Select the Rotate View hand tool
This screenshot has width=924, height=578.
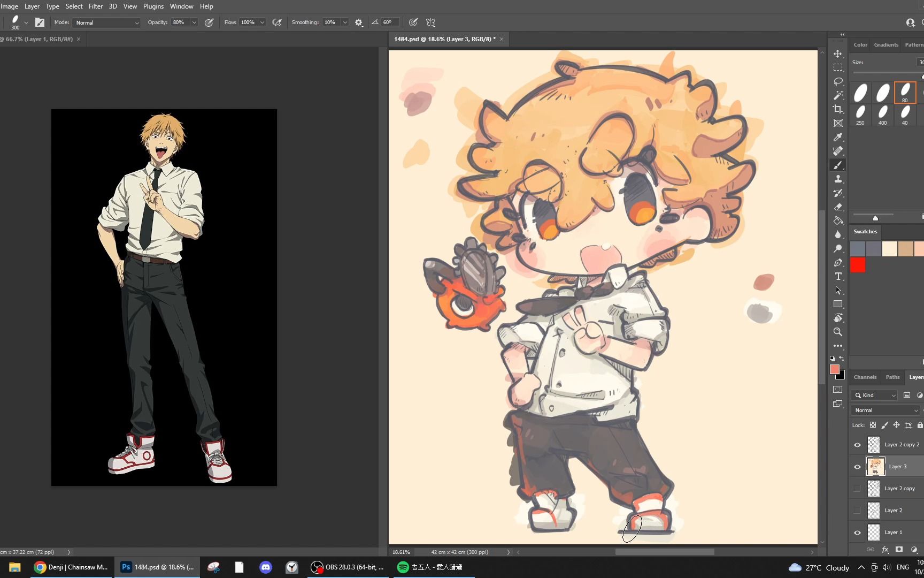[838, 318]
